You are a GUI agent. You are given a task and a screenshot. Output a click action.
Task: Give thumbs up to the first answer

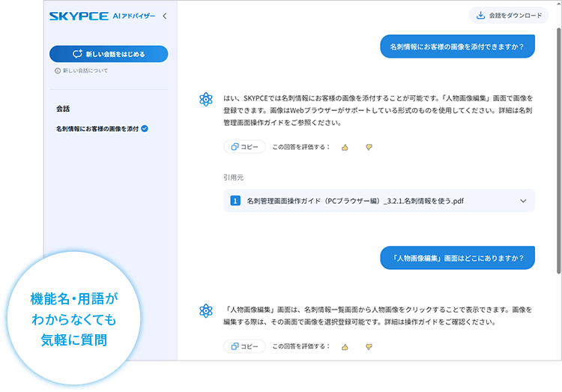tap(345, 147)
